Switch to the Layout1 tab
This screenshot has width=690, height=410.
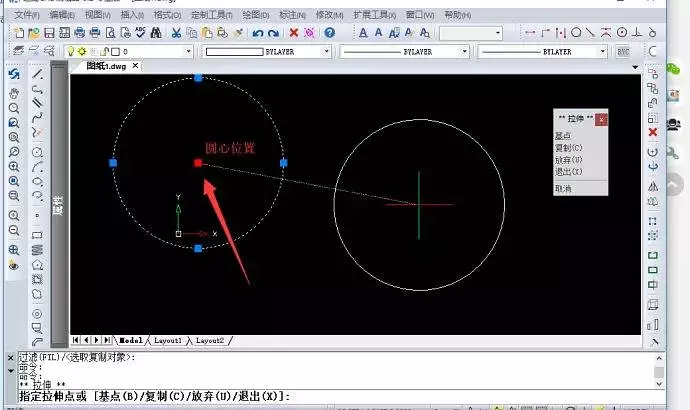coord(167,341)
